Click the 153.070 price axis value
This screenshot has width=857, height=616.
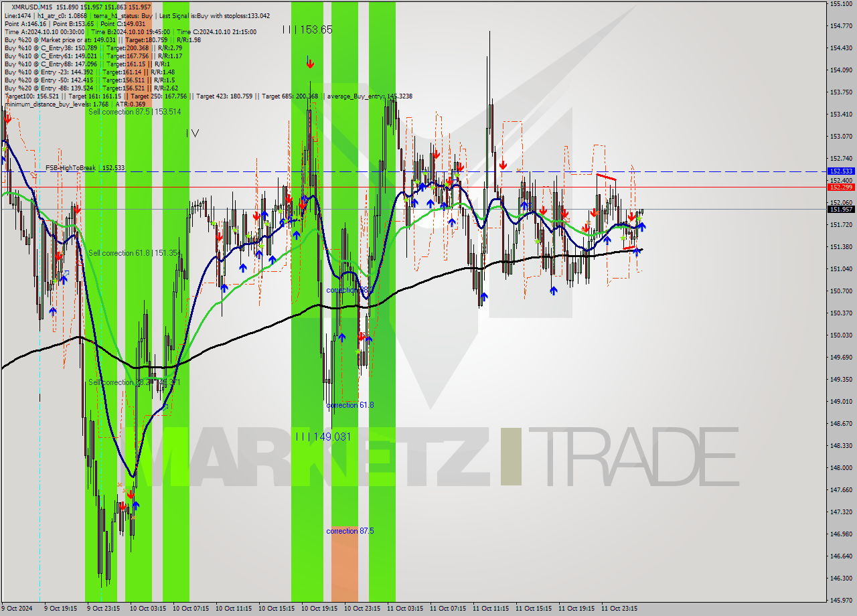coord(842,137)
